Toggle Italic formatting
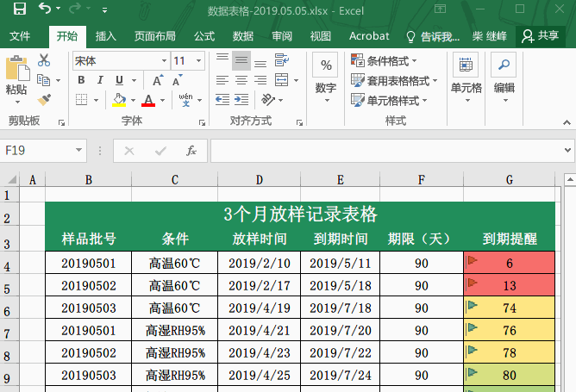This screenshot has height=392, width=576. (100, 80)
